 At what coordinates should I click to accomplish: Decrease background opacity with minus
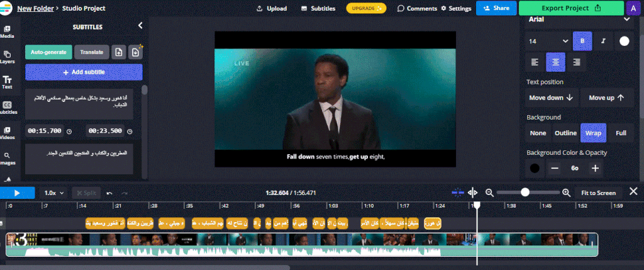point(555,168)
